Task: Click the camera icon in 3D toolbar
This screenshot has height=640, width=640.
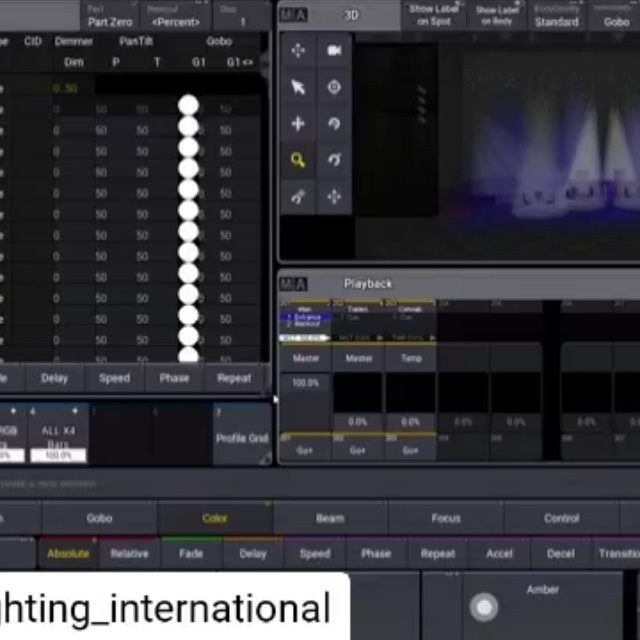Action: coord(334,51)
